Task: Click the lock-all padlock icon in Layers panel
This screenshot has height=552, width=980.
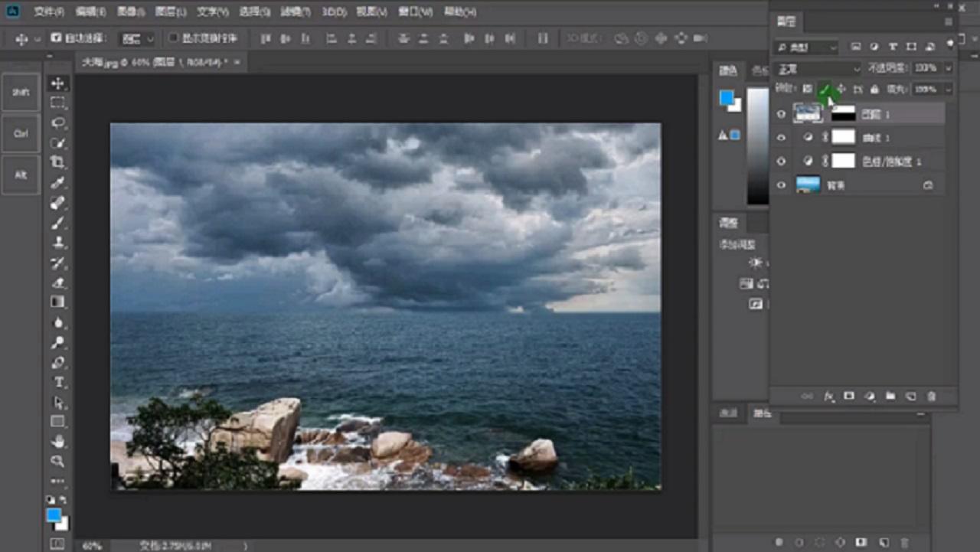Action: coord(874,90)
